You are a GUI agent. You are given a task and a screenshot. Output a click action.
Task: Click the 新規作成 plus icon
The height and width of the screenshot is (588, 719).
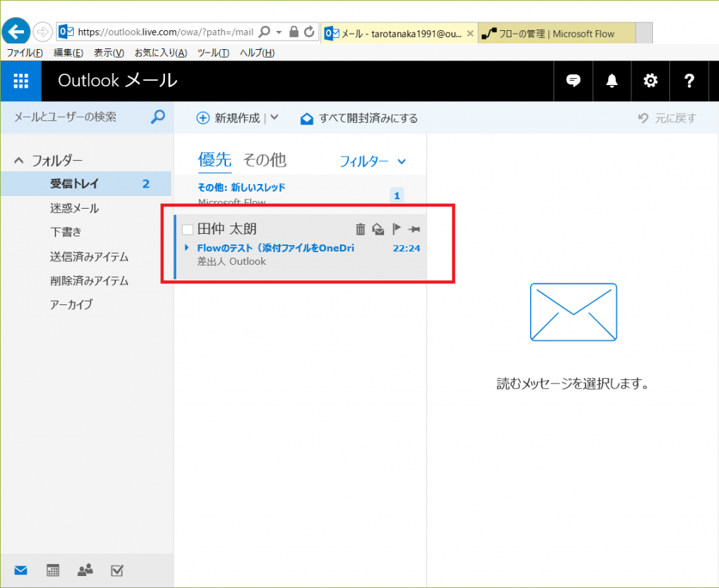pos(203,118)
